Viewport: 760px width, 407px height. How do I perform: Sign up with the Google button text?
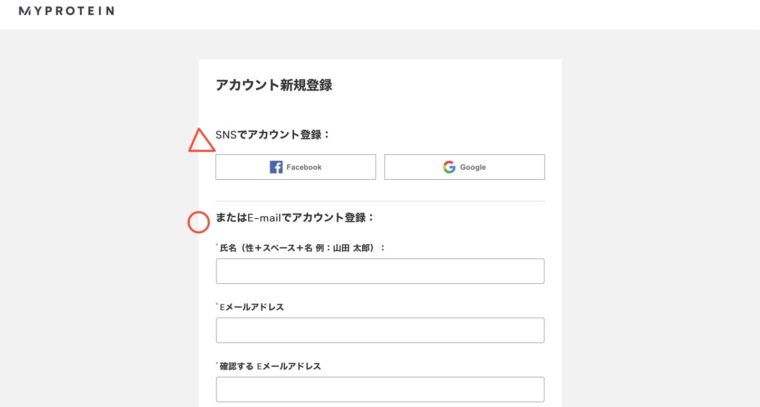[x=473, y=167]
